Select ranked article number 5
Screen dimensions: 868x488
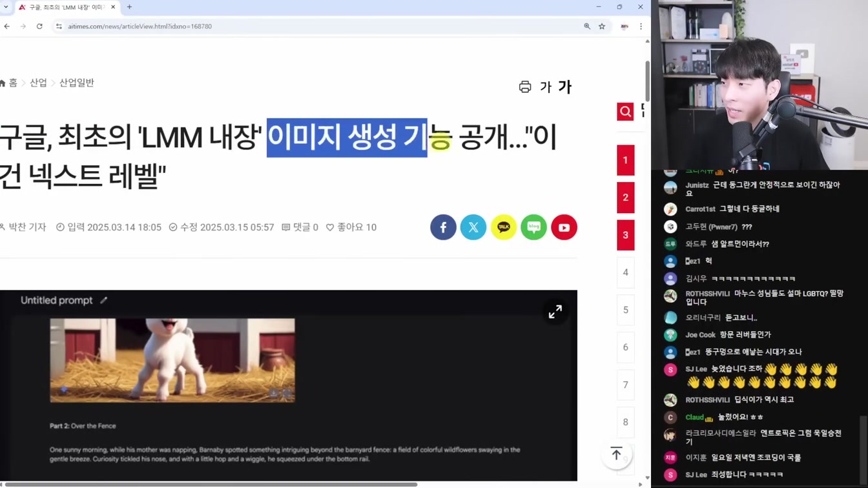coord(625,310)
